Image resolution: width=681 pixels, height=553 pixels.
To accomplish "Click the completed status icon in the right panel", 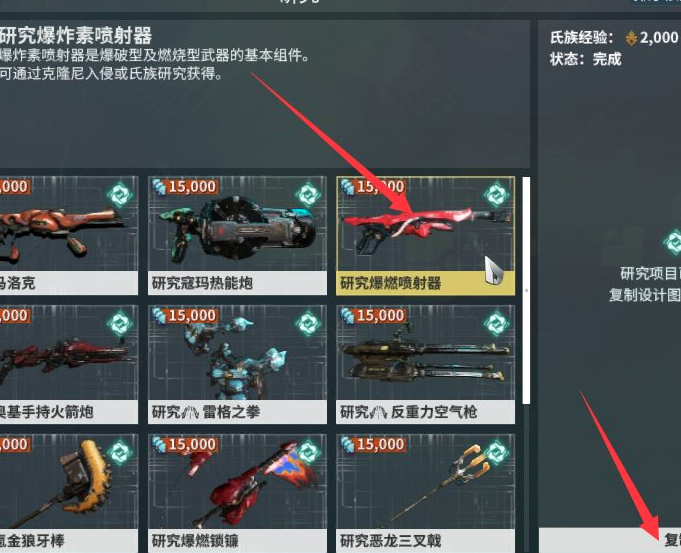I will click(x=672, y=242).
